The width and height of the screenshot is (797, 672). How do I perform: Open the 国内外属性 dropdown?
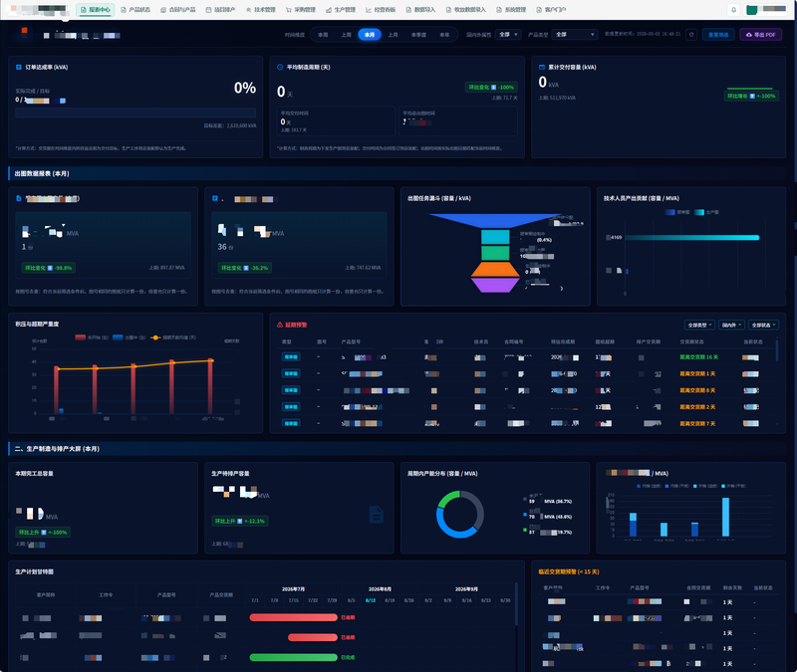pos(508,35)
